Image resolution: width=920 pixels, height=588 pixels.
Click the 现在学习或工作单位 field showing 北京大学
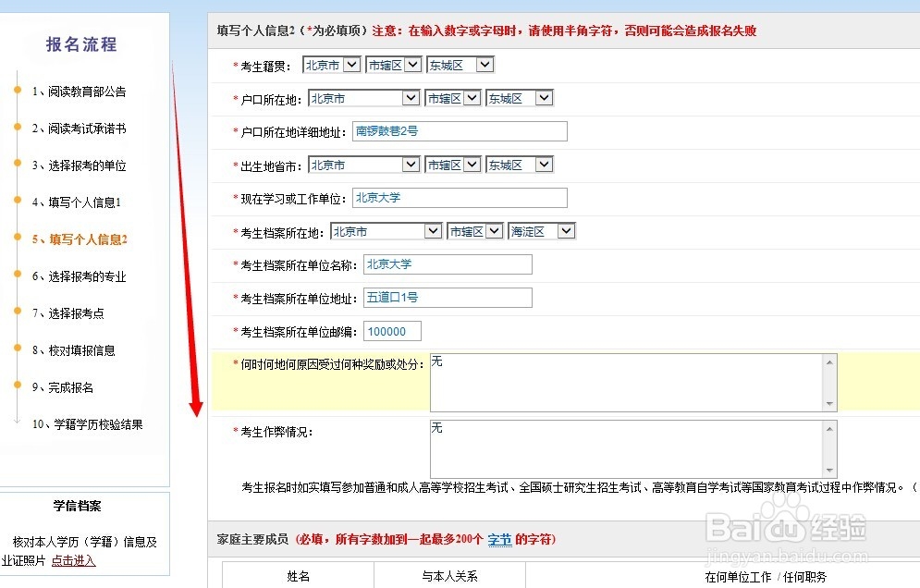[460, 197]
